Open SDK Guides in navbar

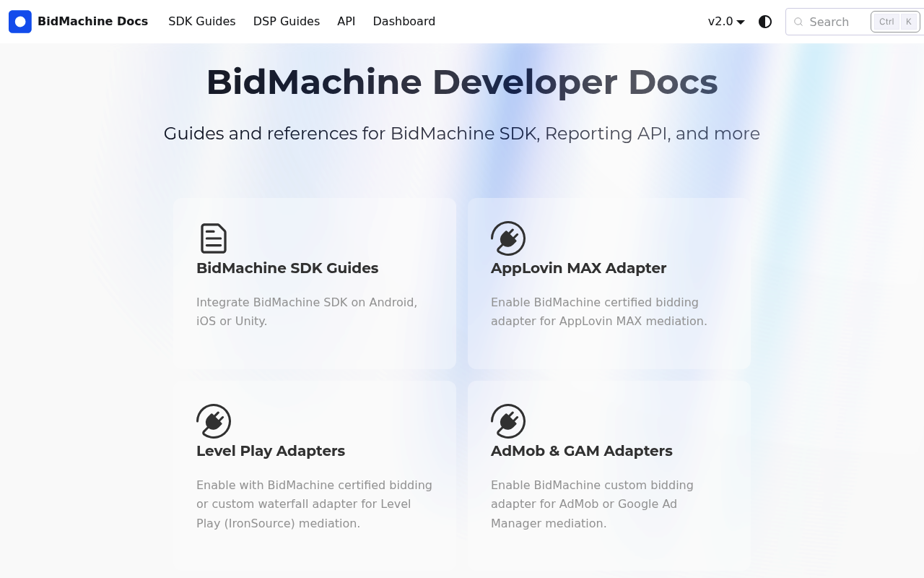[202, 22]
